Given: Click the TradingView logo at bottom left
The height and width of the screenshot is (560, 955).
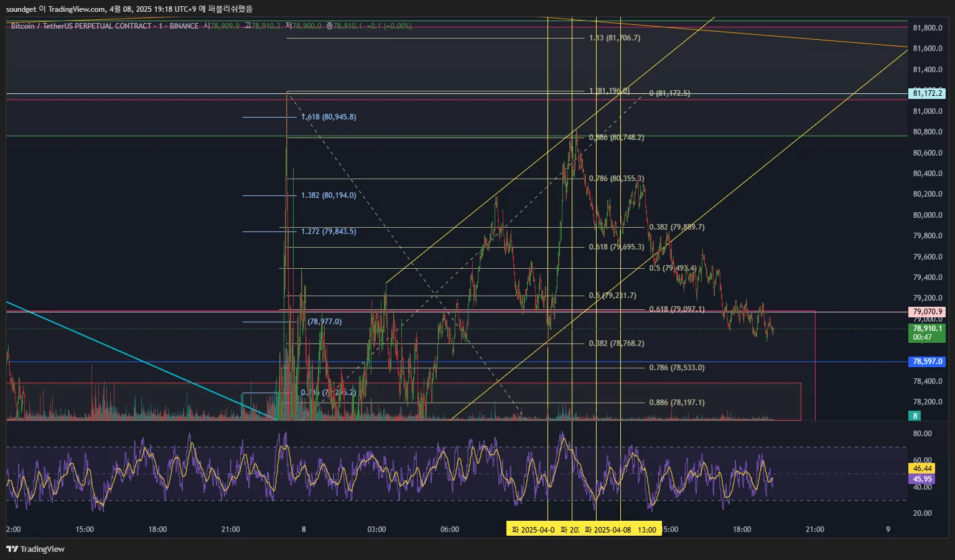Looking at the screenshot, I should point(35,549).
